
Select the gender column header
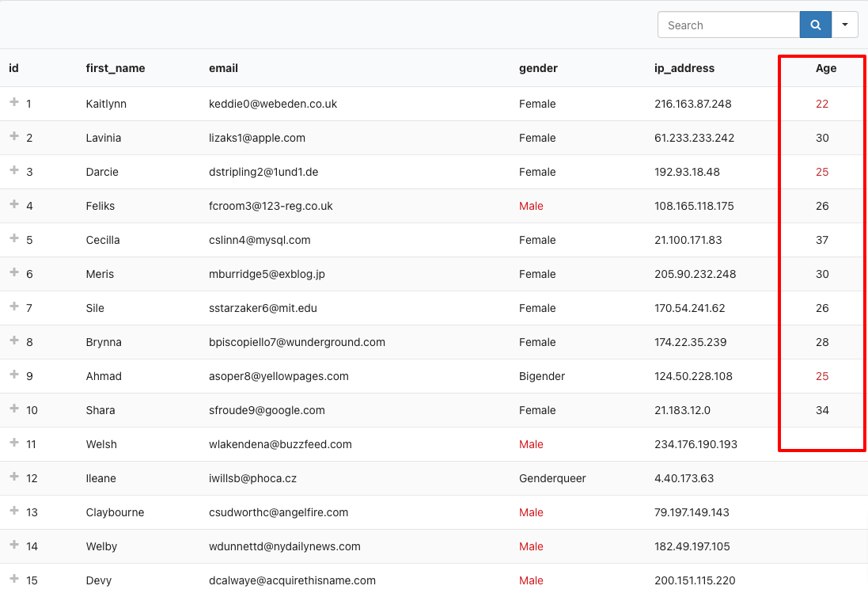[x=538, y=68]
